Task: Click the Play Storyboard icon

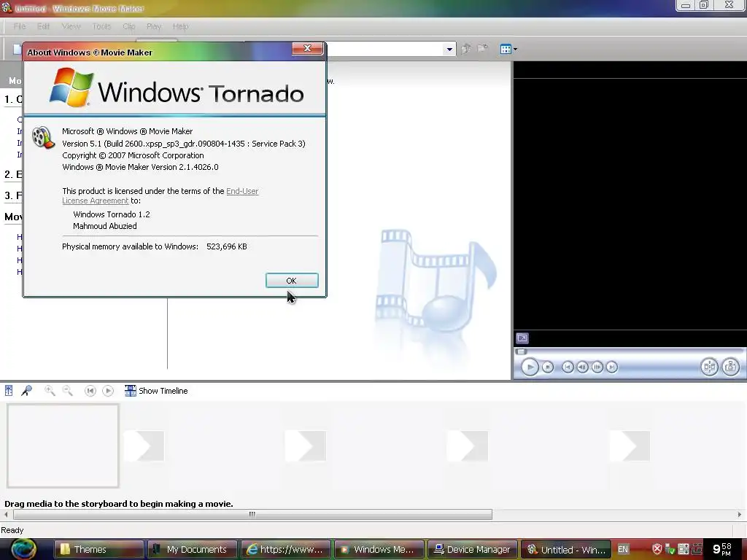Action: pos(108,391)
